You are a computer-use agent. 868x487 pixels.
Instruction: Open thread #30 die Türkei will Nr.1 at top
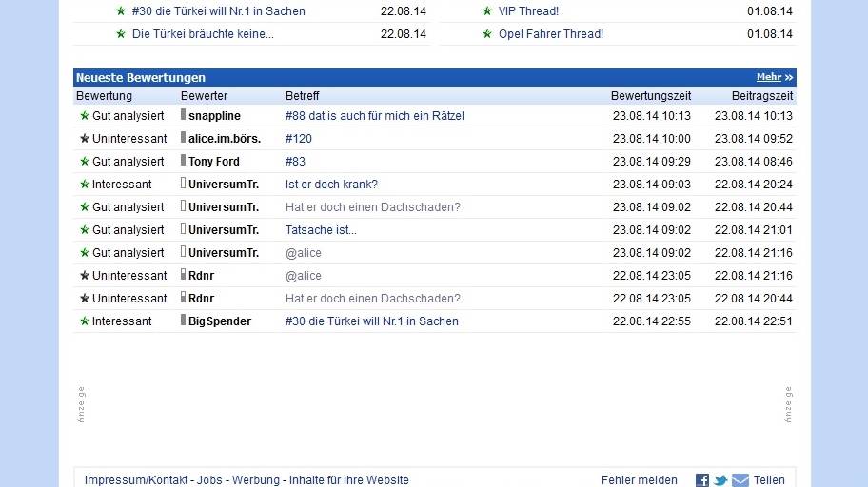pos(219,11)
